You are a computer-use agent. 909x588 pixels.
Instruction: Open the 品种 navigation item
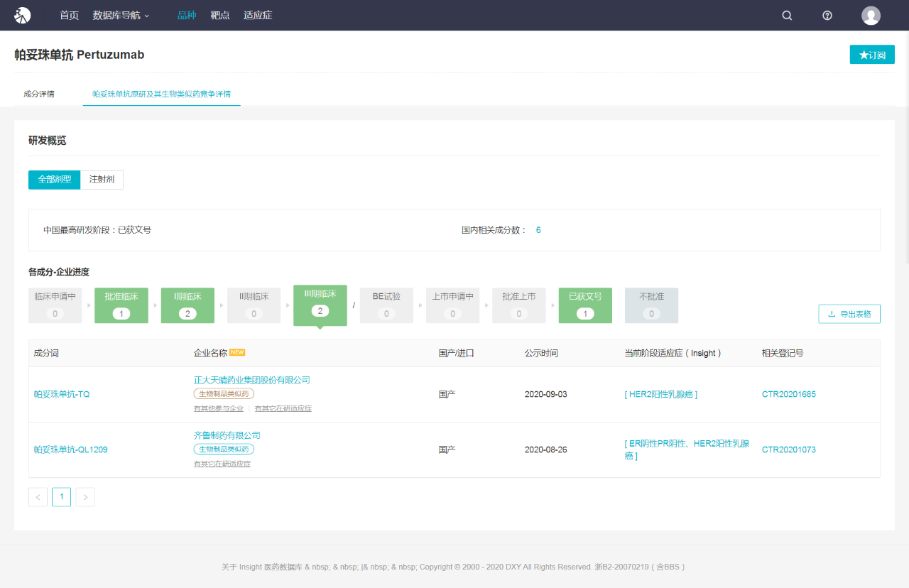point(187,16)
